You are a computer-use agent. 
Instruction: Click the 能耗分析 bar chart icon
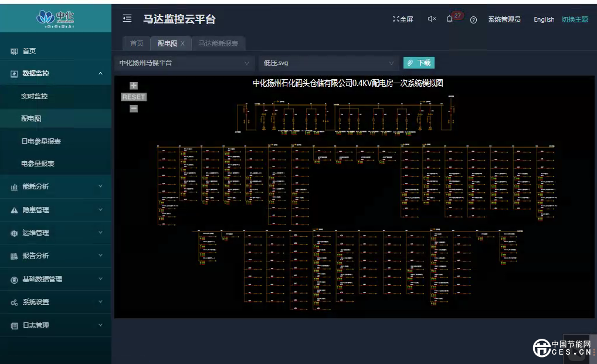[x=14, y=187]
